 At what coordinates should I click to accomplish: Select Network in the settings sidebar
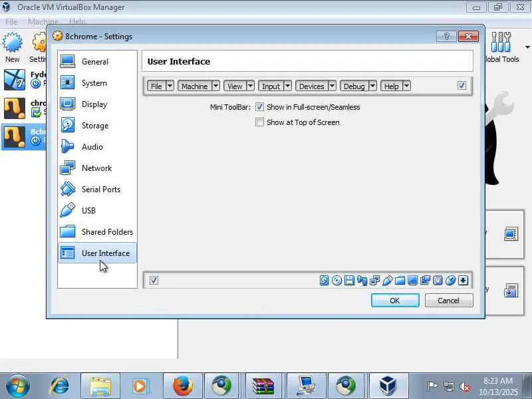(97, 168)
